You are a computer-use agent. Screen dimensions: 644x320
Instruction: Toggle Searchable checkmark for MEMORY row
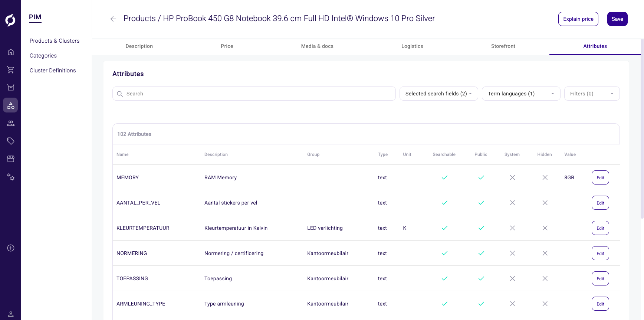(444, 177)
